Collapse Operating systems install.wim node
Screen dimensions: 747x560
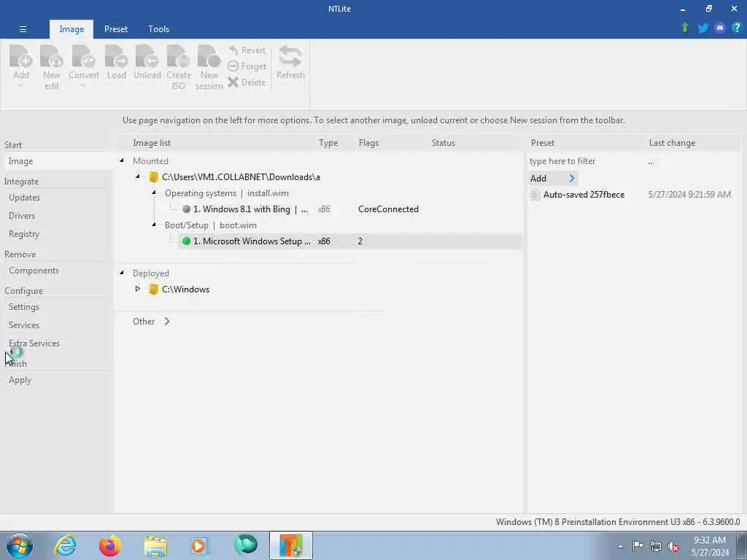click(x=154, y=192)
